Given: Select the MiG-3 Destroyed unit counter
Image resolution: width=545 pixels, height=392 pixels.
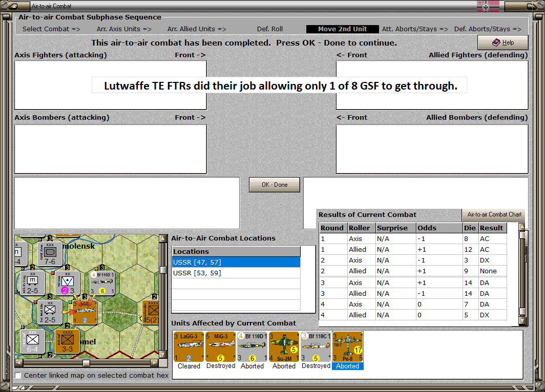Looking at the screenshot, I should 220,346.
